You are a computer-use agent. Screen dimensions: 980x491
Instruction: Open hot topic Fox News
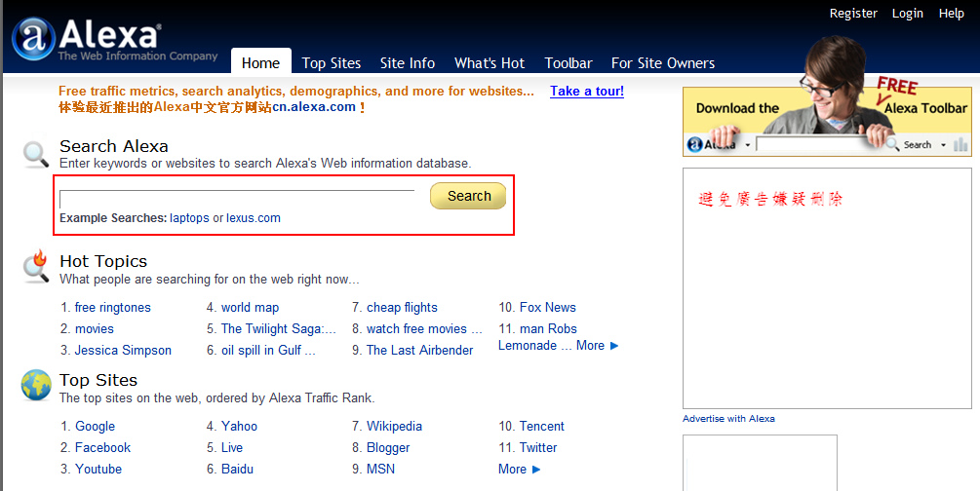(x=547, y=307)
